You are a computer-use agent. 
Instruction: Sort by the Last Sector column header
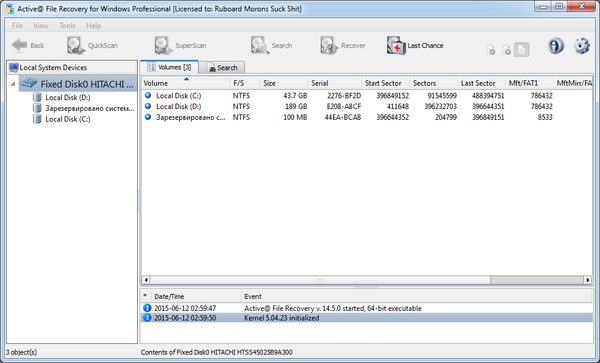tap(481, 83)
